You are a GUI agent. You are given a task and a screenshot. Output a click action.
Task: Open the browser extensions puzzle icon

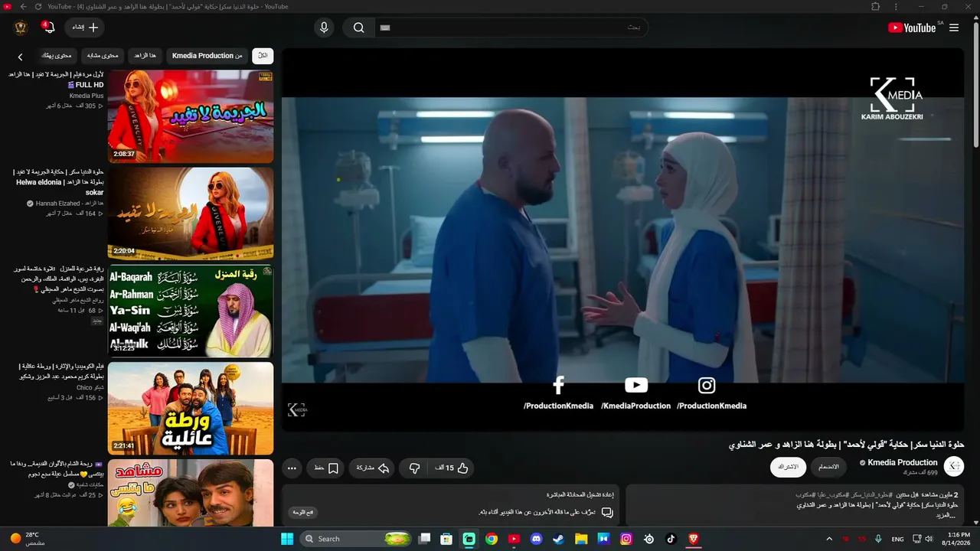[876, 6]
